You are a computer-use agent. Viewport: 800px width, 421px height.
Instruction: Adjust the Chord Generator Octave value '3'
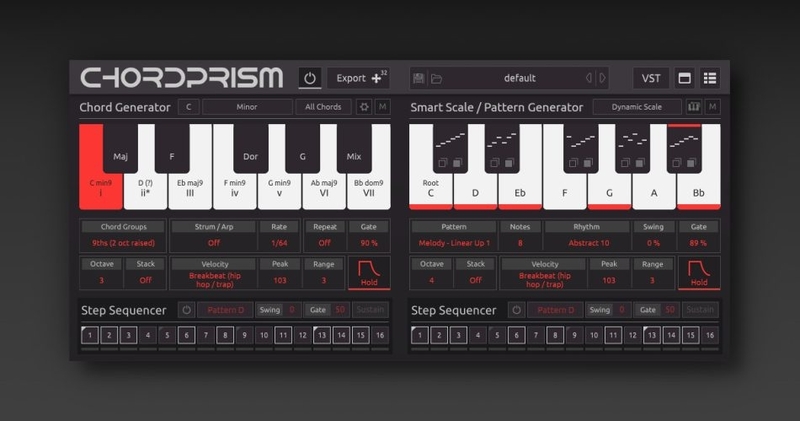(102, 280)
